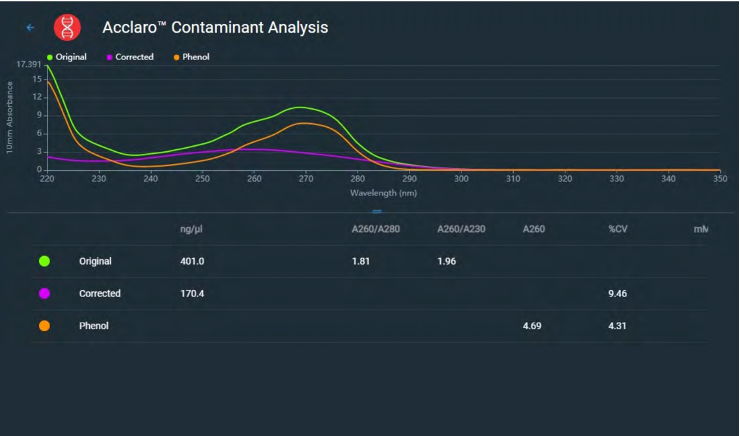Click the panel divider handle below chart

[x=377, y=211]
